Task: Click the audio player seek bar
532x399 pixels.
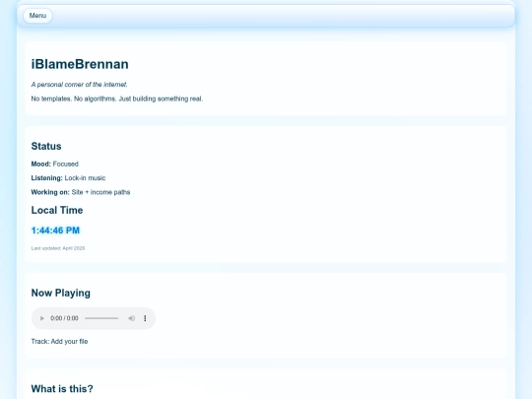Action: coord(101,318)
